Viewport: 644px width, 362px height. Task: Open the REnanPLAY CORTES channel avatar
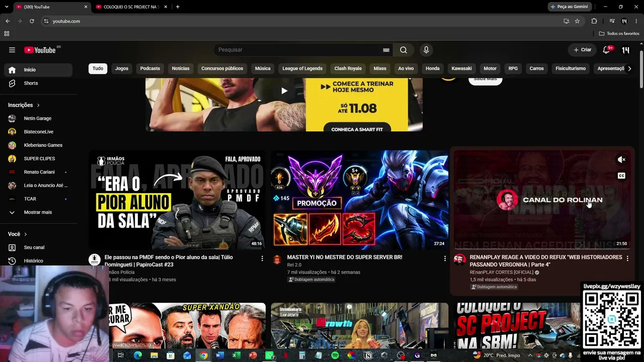pyautogui.click(x=460, y=259)
